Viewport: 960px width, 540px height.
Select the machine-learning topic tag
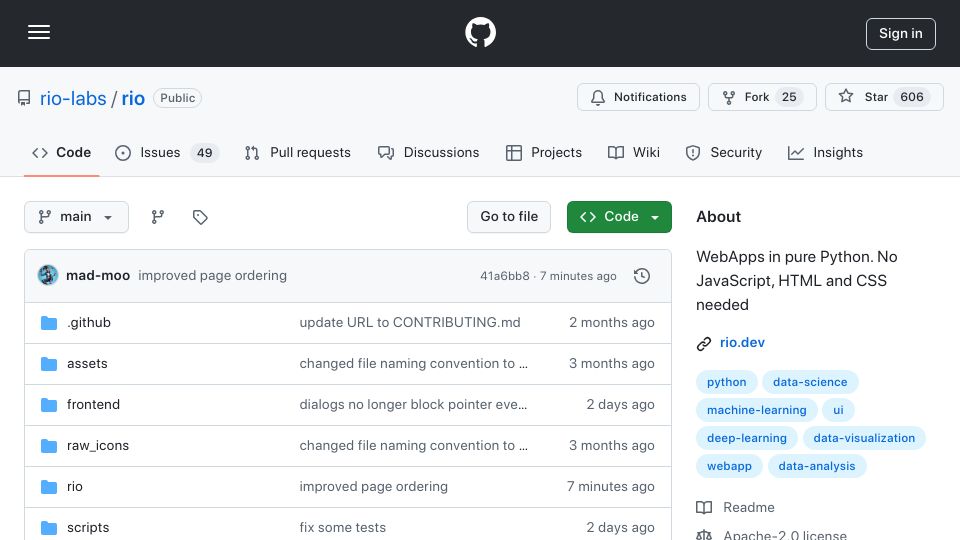click(757, 410)
